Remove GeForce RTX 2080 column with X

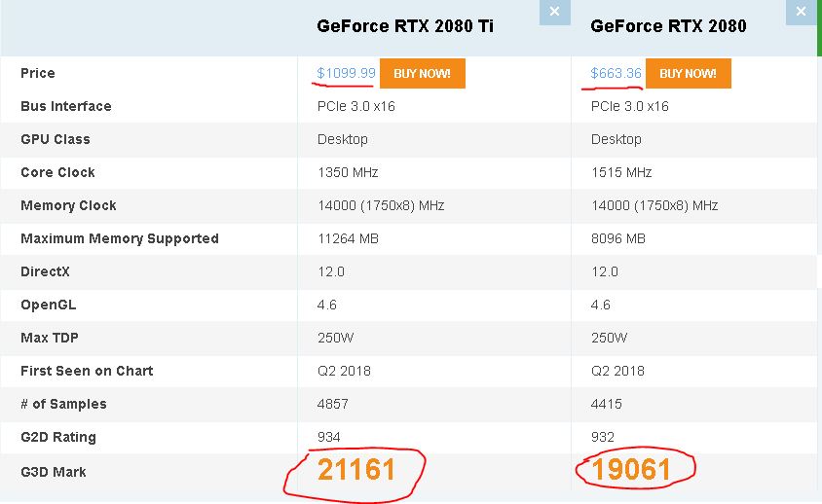801,12
